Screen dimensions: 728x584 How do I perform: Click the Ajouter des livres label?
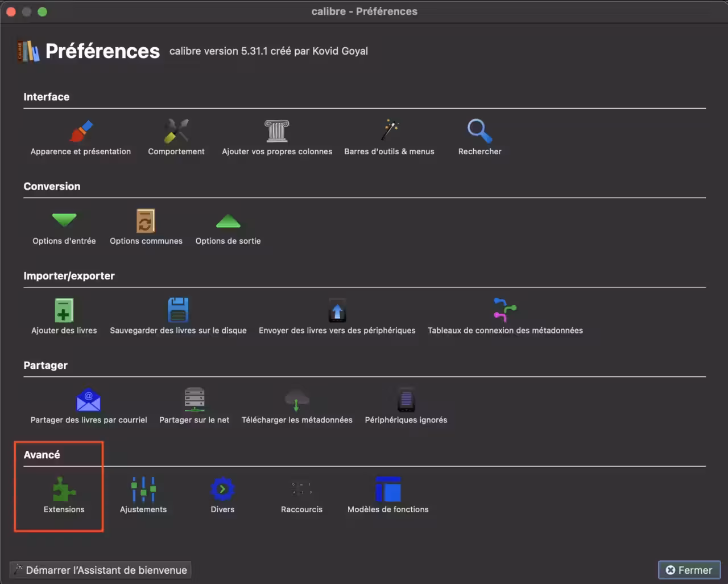(x=64, y=330)
